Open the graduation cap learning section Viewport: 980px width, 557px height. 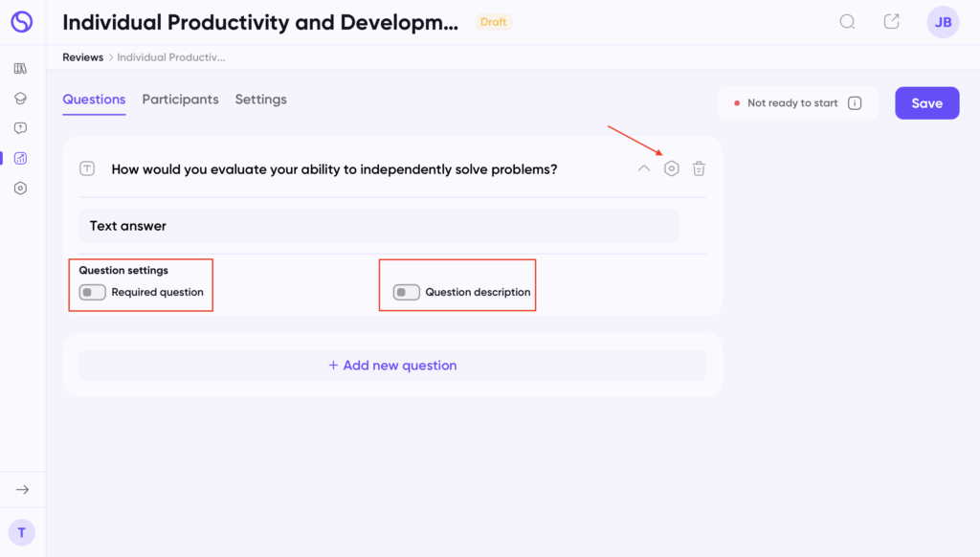pyautogui.click(x=20, y=99)
